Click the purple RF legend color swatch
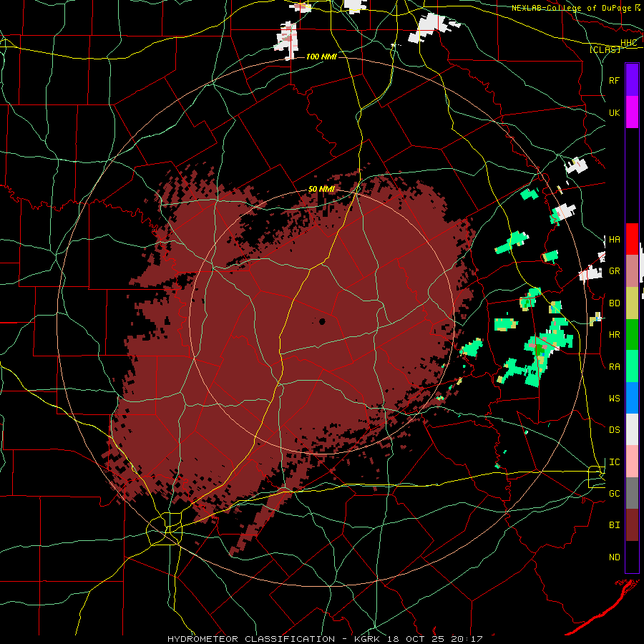 (x=632, y=80)
